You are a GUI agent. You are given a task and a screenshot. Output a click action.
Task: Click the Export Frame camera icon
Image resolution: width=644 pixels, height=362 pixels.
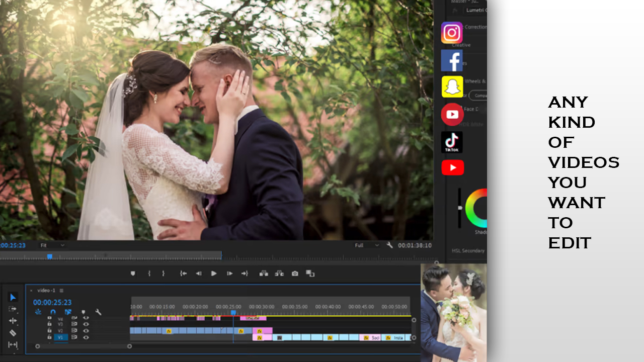click(295, 274)
